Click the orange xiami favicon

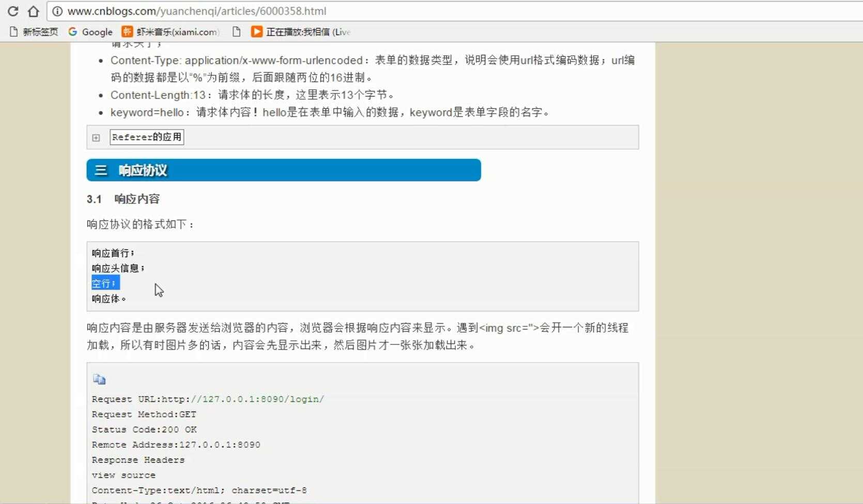coord(127,32)
